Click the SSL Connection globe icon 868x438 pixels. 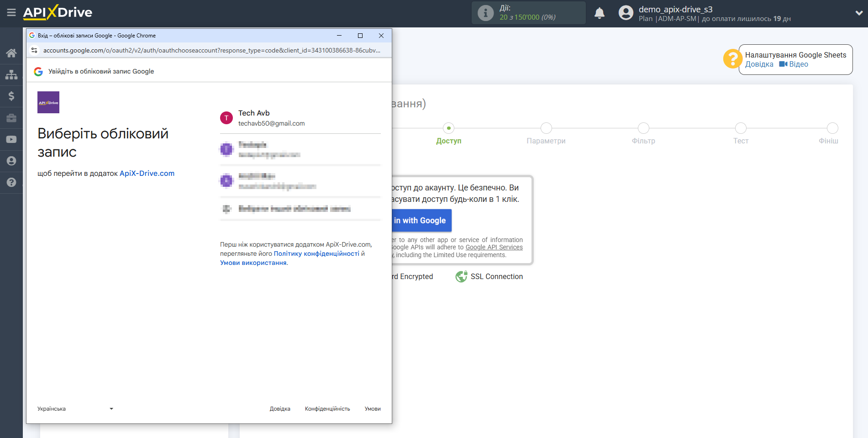point(462,276)
